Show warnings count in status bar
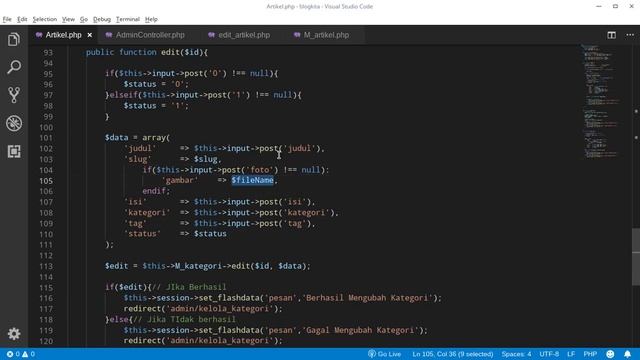 tap(28, 354)
